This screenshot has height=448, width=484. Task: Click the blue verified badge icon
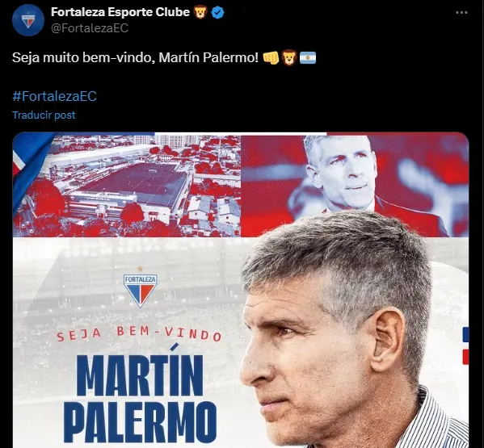(217, 13)
